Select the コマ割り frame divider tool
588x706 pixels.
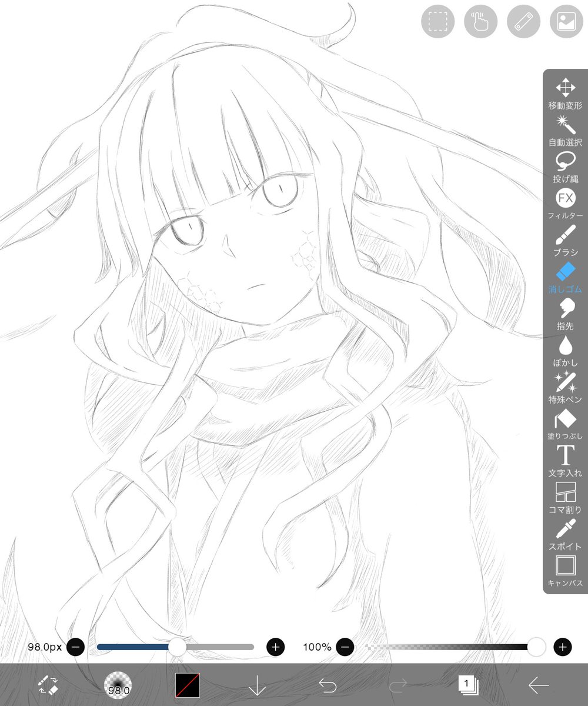point(566,498)
